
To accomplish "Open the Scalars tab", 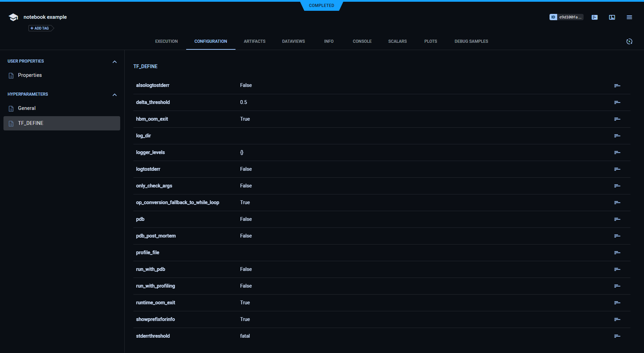I will pyautogui.click(x=397, y=41).
